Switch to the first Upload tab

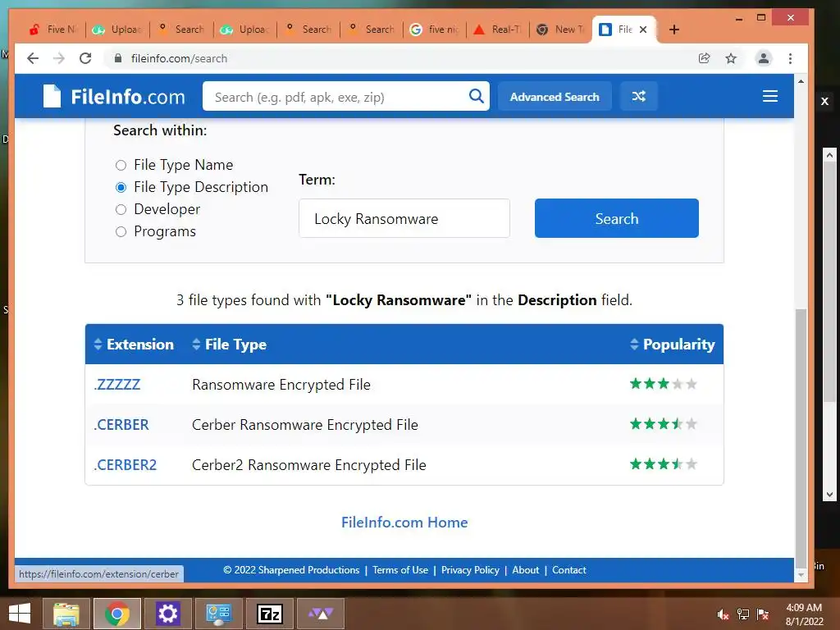coord(117,30)
